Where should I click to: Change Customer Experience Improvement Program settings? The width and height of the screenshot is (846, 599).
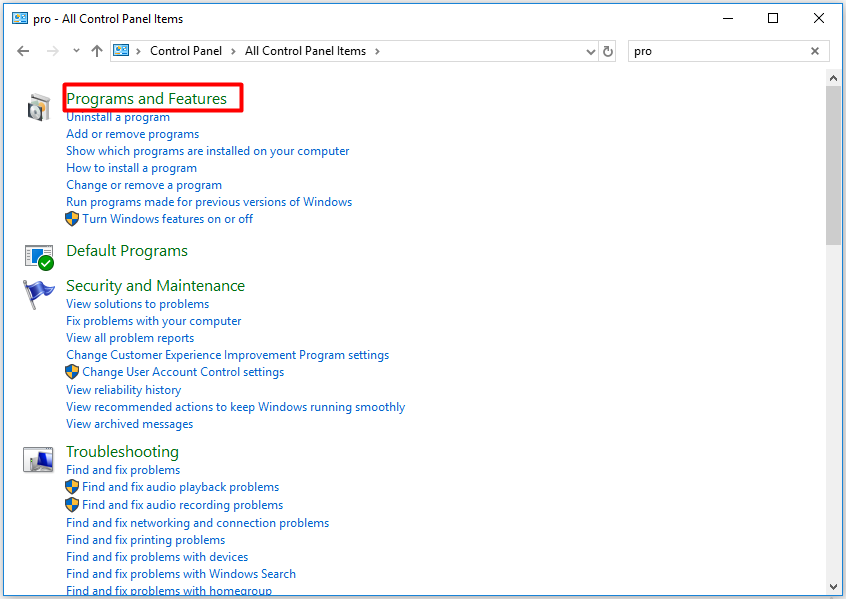(x=227, y=355)
